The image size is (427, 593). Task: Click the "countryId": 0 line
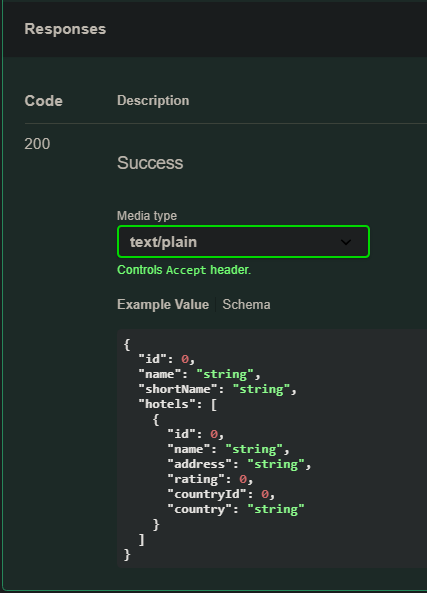click(x=221, y=494)
